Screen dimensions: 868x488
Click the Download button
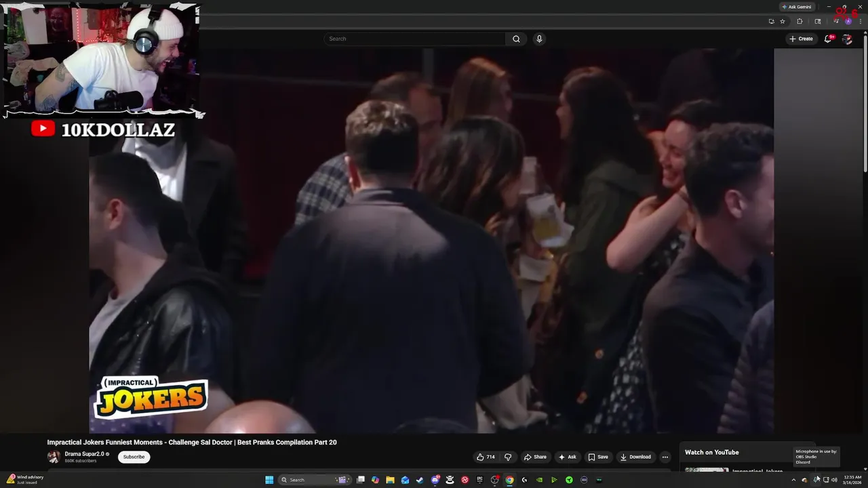pos(635,457)
